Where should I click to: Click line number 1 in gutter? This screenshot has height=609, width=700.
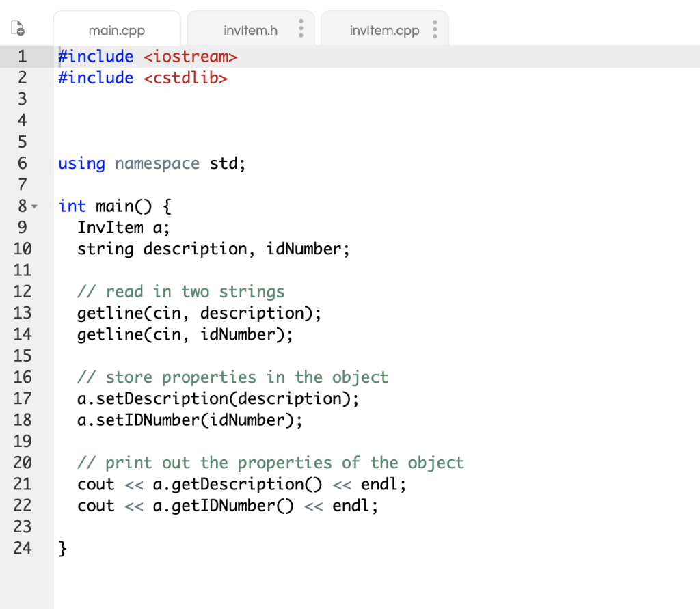(x=23, y=56)
